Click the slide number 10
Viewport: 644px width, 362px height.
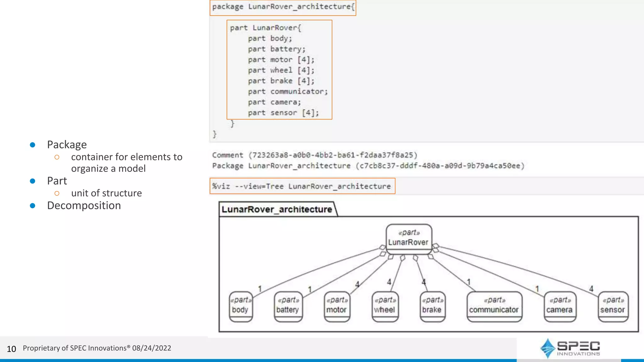click(11, 349)
